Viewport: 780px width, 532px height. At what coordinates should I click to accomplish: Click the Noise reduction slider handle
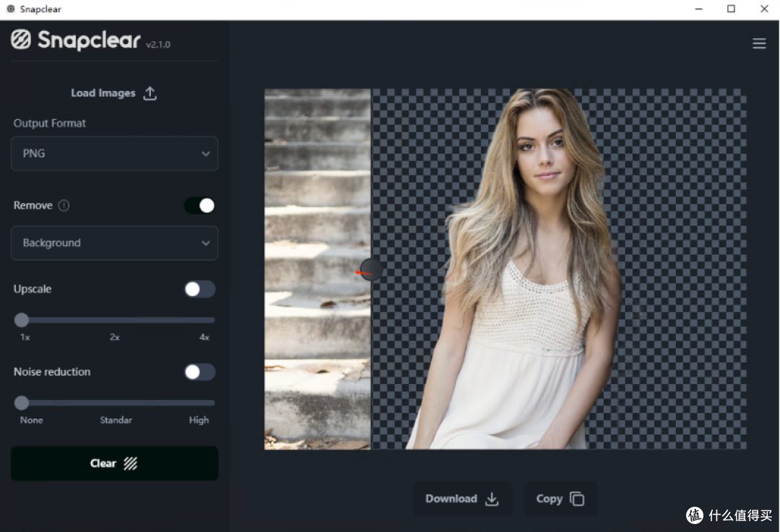(22, 403)
